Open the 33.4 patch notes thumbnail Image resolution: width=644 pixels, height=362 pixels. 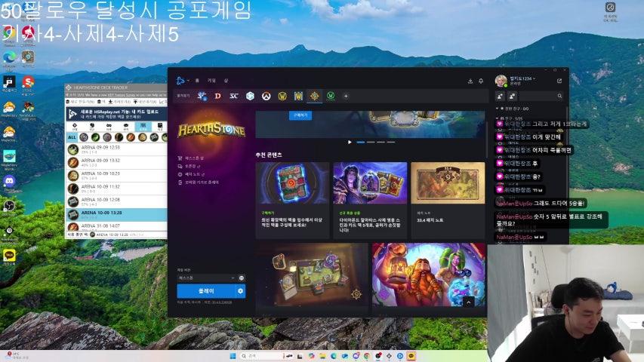pos(448,183)
